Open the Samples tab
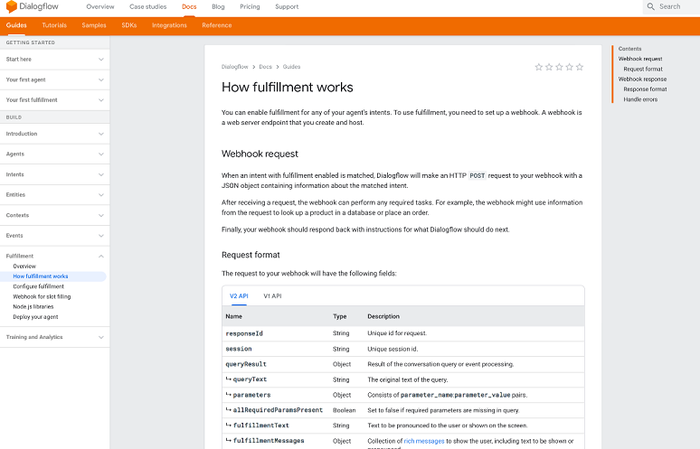This screenshot has height=449, width=700. click(94, 25)
